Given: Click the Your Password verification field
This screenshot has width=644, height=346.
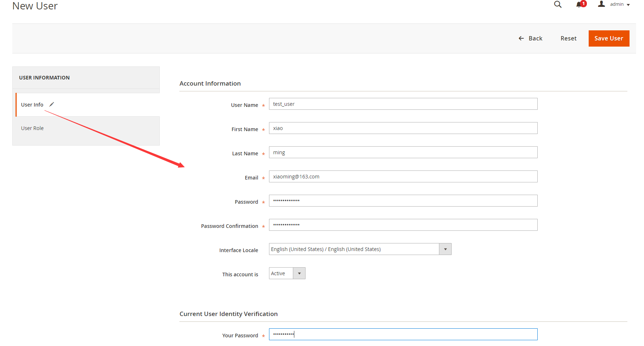Looking at the screenshot, I should click(x=403, y=334).
